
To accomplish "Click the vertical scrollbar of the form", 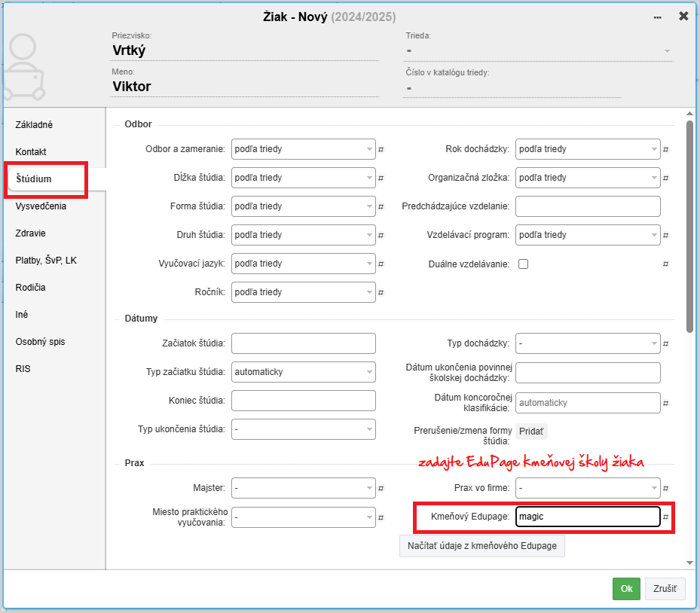I will pyautogui.click(x=689, y=226).
